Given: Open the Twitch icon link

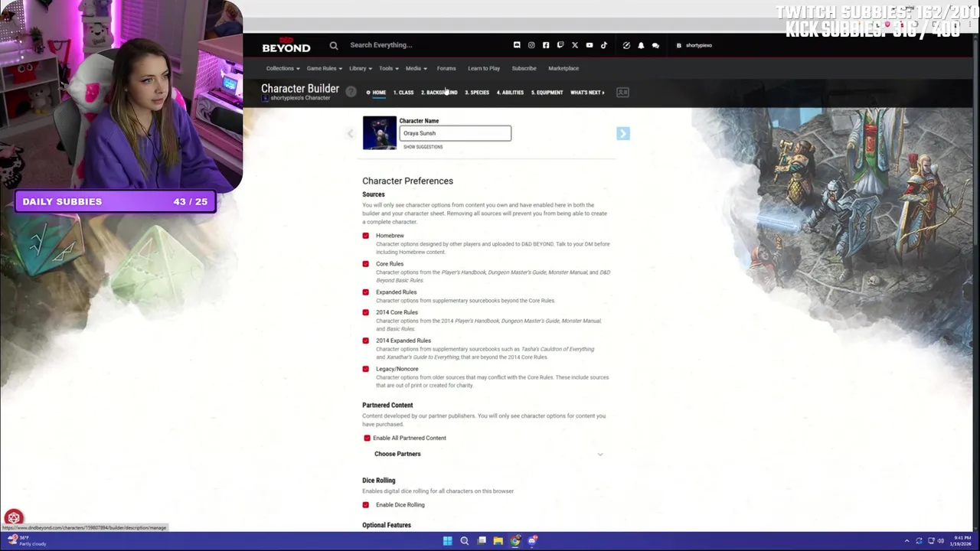Looking at the screenshot, I should click(560, 45).
